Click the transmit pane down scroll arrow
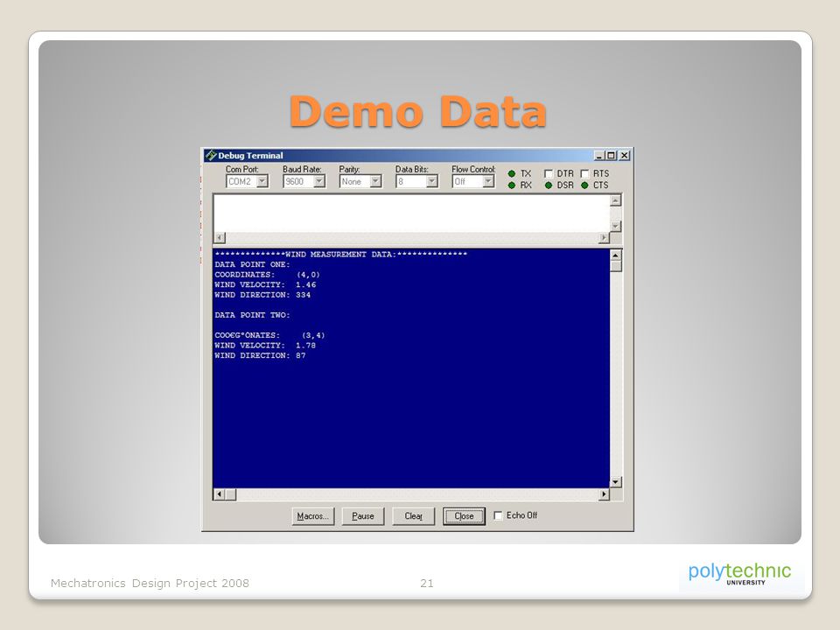 click(x=615, y=226)
